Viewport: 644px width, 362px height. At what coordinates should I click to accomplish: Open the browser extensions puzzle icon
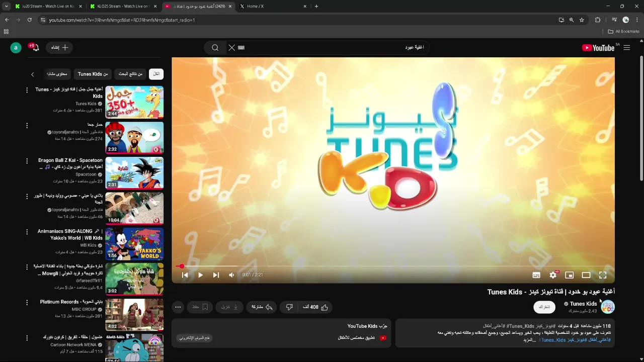click(x=598, y=20)
